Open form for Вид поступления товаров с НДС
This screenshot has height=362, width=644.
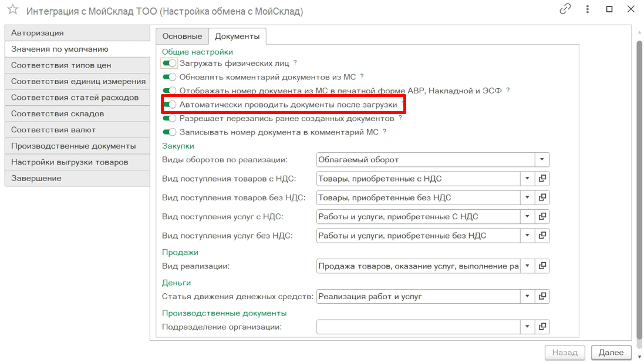coord(542,179)
